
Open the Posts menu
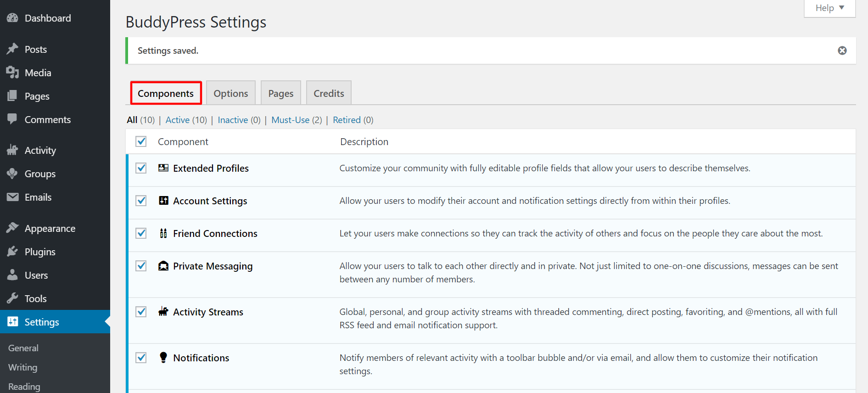(x=55, y=49)
